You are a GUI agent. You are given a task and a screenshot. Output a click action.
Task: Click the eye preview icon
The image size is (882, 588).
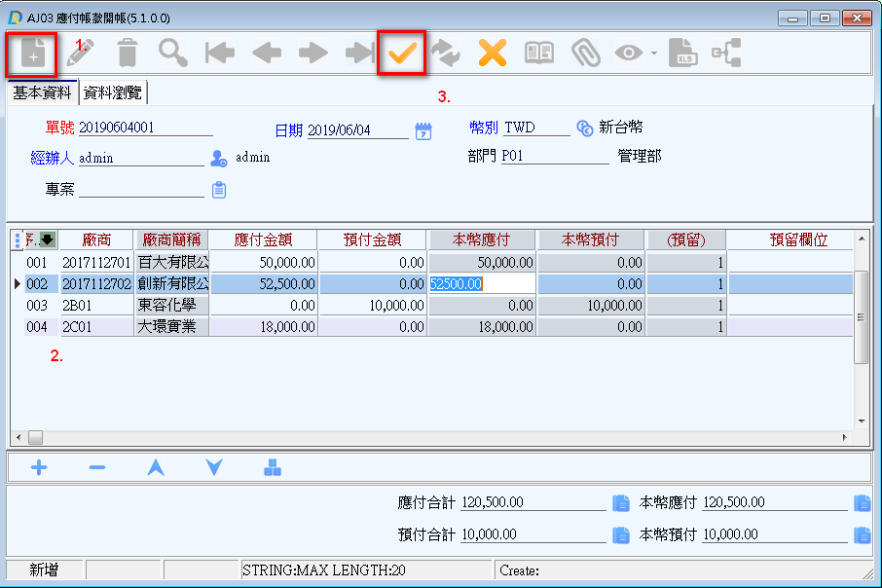coord(628,54)
